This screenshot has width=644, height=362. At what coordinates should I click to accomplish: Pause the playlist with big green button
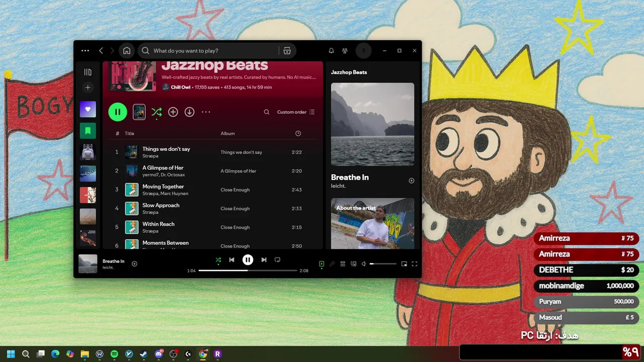coord(118,112)
